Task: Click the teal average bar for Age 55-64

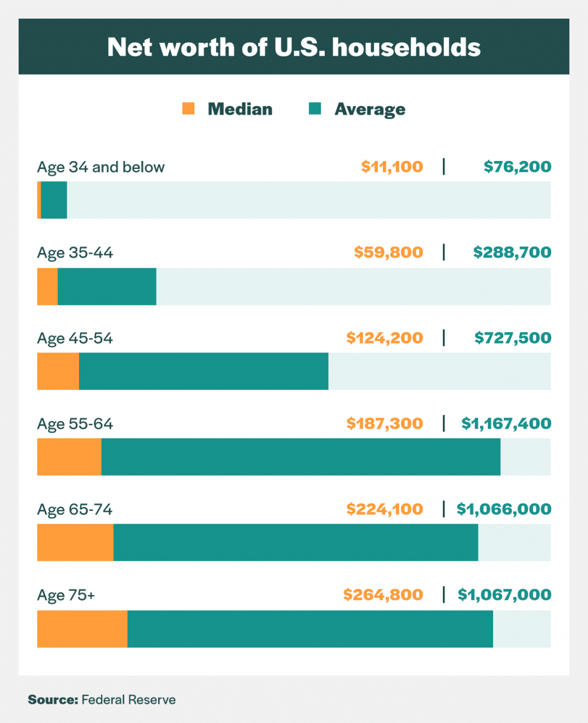Action: pos(300,457)
